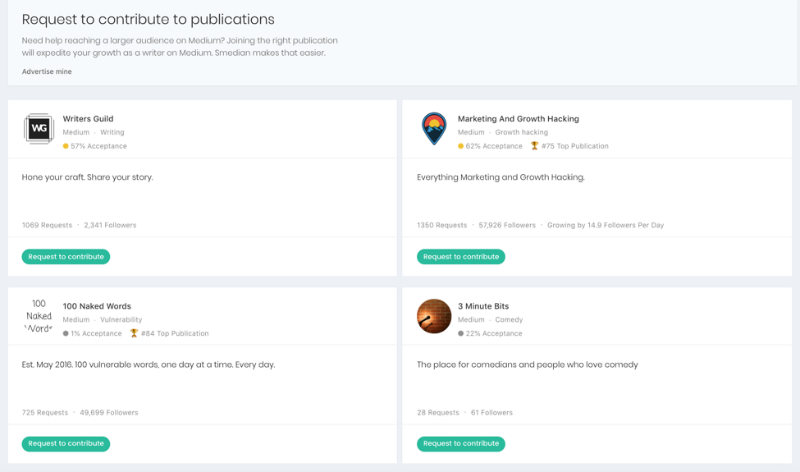This screenshot has height=472, width=800.
Task: Select the Growth hacking topic tag
Action: coord(521,132)
